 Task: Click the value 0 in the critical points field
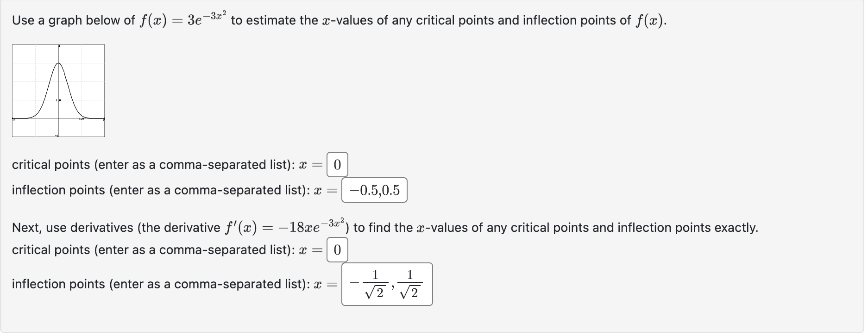coord(337,165)
